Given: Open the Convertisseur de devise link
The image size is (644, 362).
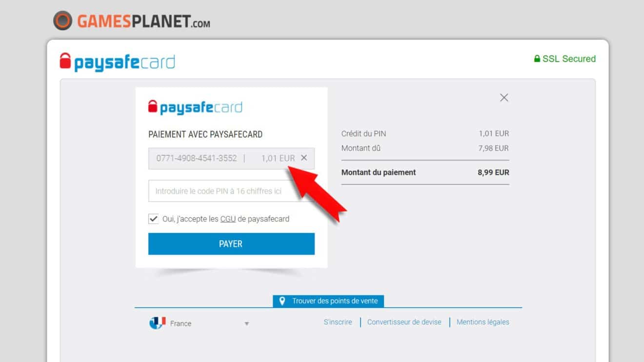Looking at the screenshot, I should coord(404,322).
